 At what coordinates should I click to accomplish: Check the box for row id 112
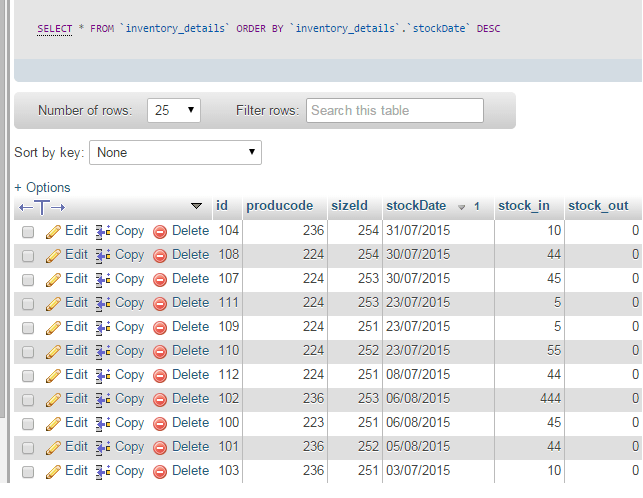28,376
